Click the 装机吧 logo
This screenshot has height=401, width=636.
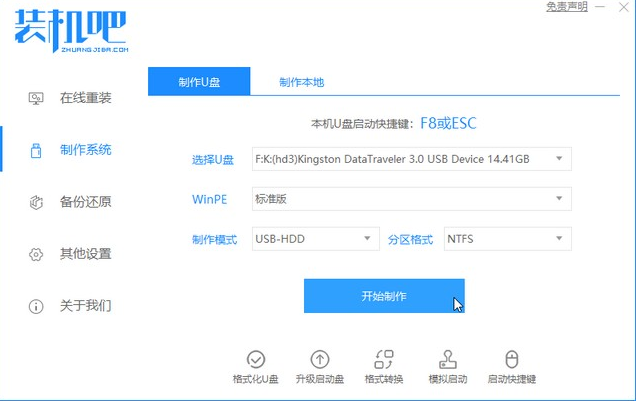[72, 28]
